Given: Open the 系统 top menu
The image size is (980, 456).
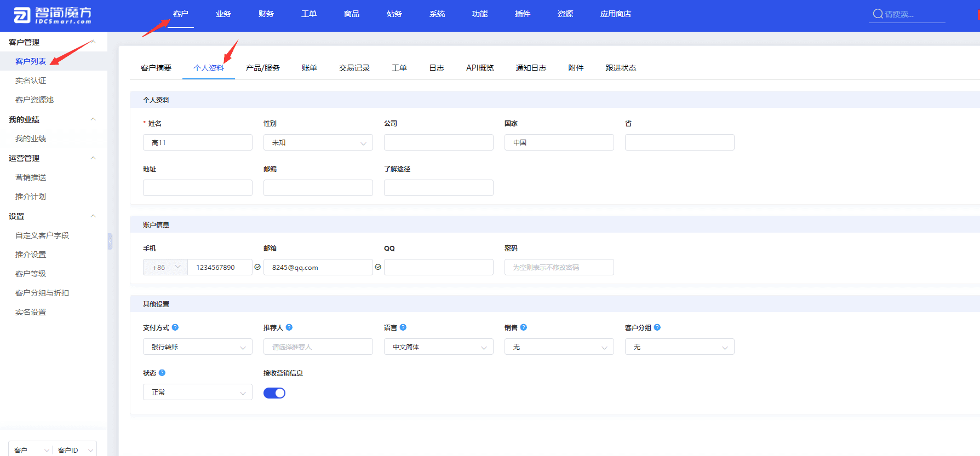Looking at the screenshot, I should pyautogui.click(x=437, y=14).
